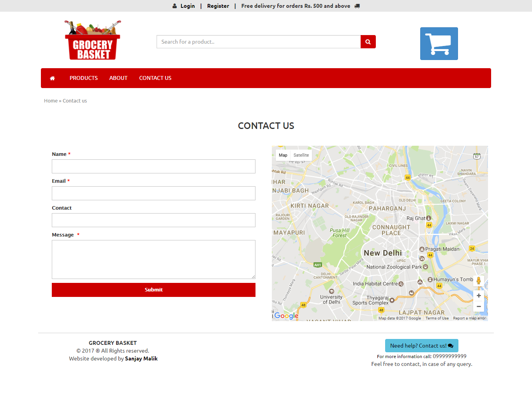Zoom out on the map
The height and width of the screenshot is (399, 532).
coord(479,306)
